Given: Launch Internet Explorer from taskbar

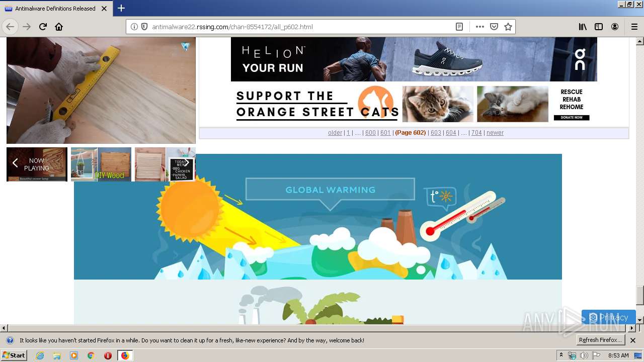Looking at the screenshot, I should pos(40,355).
